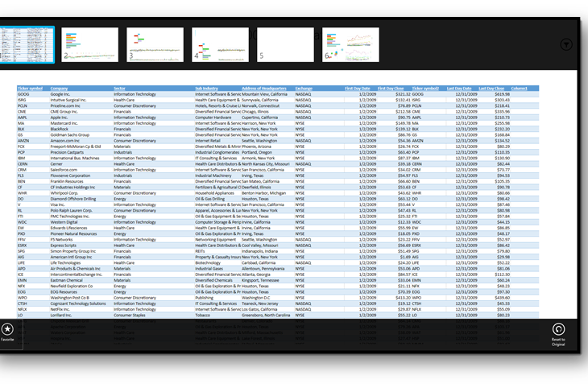
Task: Select the Cognizant Technology Solutions cell
Action: 78,303
